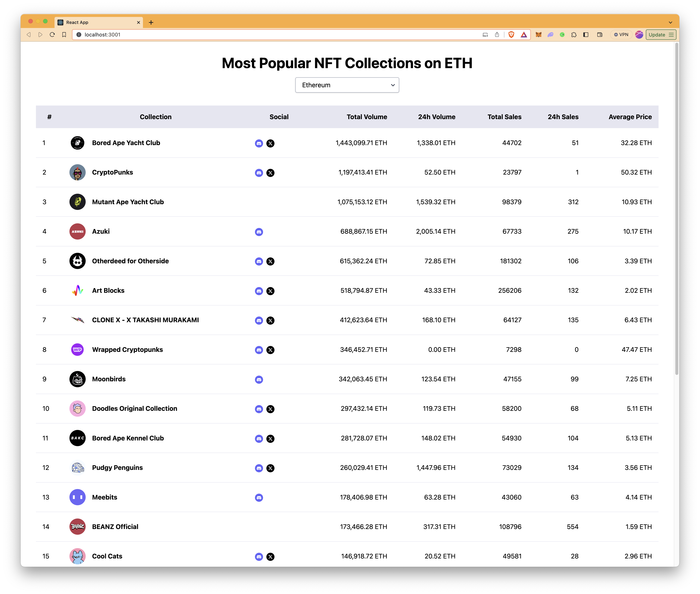Open Otherdeed for Otherside Discord icon

[259, 261]
